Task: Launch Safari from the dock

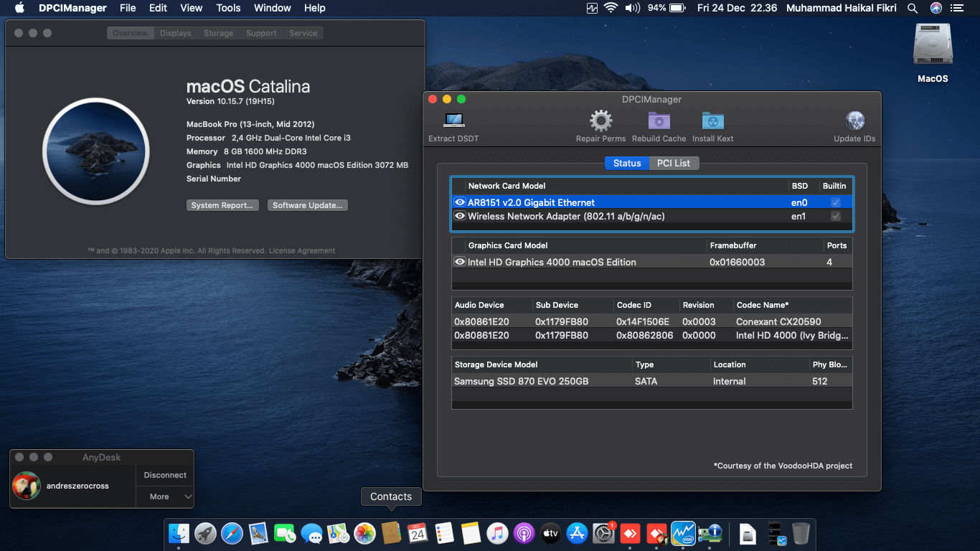Action: tap(232, 533)
